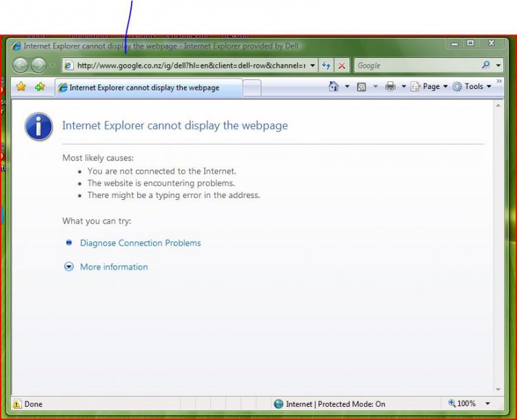Click the Google search box
Screen dimensions: 517x420
pyautogui.click(x=417, y=66)
